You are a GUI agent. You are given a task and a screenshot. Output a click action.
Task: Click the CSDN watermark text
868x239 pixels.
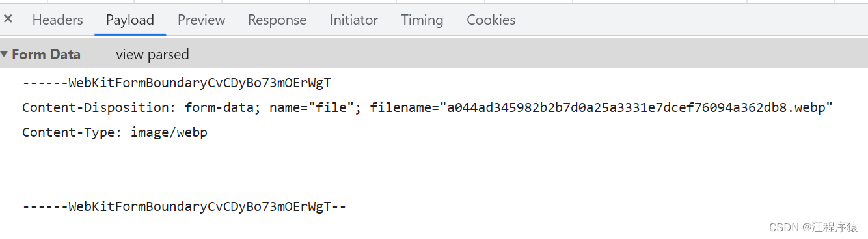coord(813,227)
